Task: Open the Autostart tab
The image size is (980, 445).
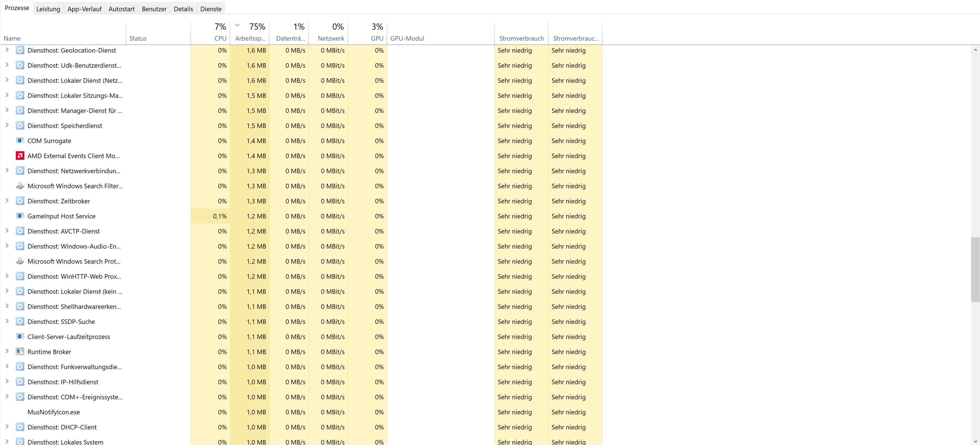Action: tap(121, 9)
